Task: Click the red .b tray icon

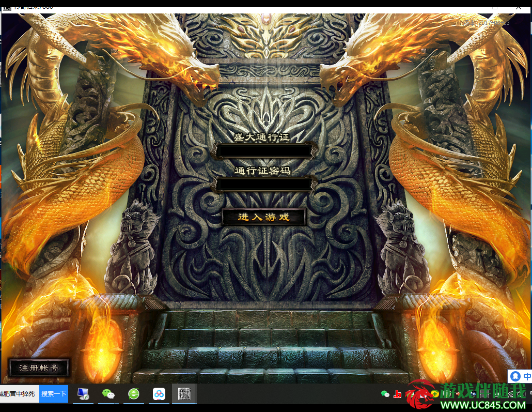Action: [x=397, y=394]
